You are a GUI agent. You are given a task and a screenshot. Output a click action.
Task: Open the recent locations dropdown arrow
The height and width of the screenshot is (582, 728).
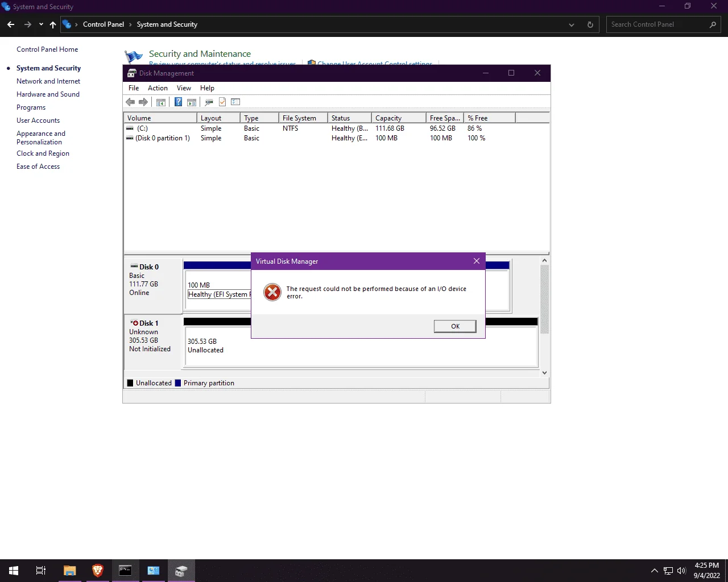(x=41, y=24)
